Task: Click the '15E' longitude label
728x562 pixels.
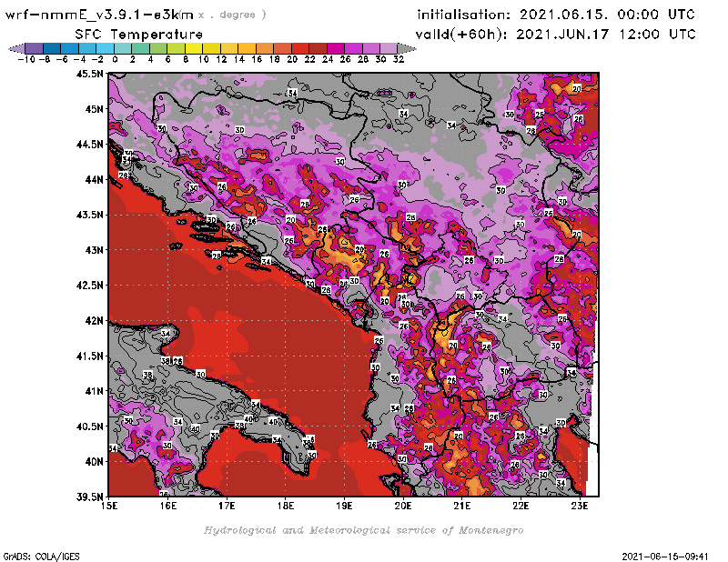Action: point(109,506)
